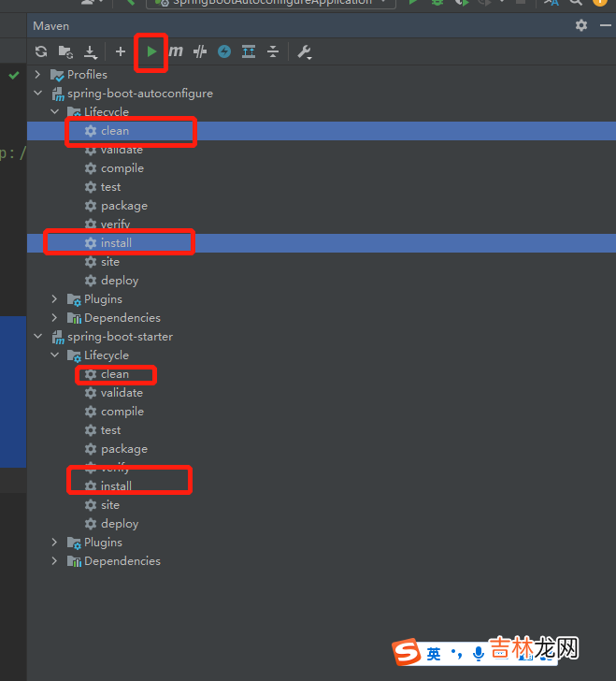Select package goal under spring-boot-autoconfigure
This screenshot has height=681, width=616.
[123, 206]
